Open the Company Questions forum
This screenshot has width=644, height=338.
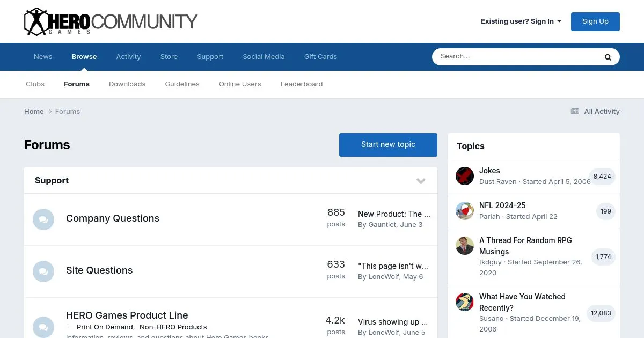(113, 218)
